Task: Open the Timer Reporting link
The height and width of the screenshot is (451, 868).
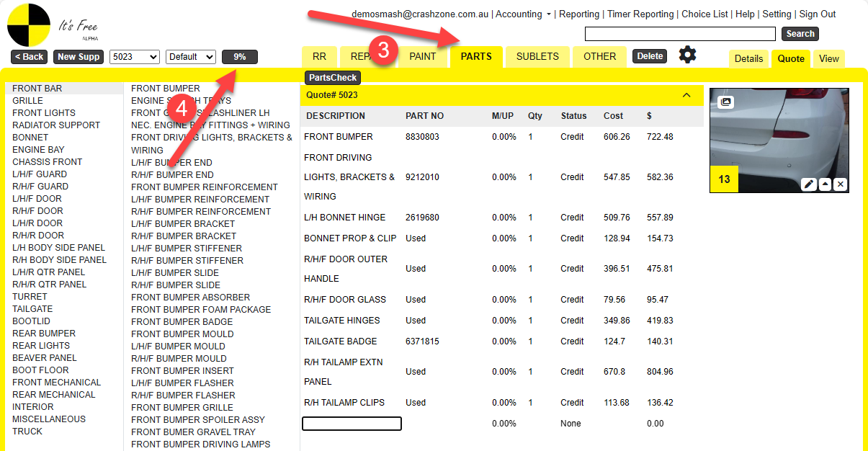Action: tap(640, 14)
